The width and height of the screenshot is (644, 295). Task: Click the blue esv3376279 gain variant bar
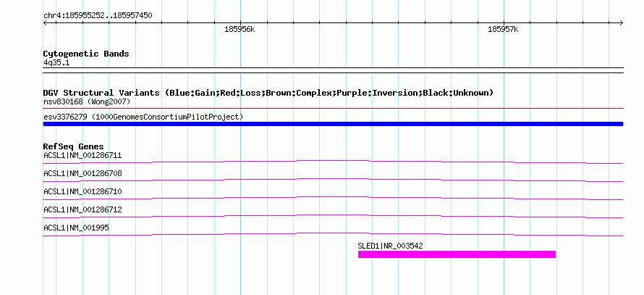tap(333, 124)
